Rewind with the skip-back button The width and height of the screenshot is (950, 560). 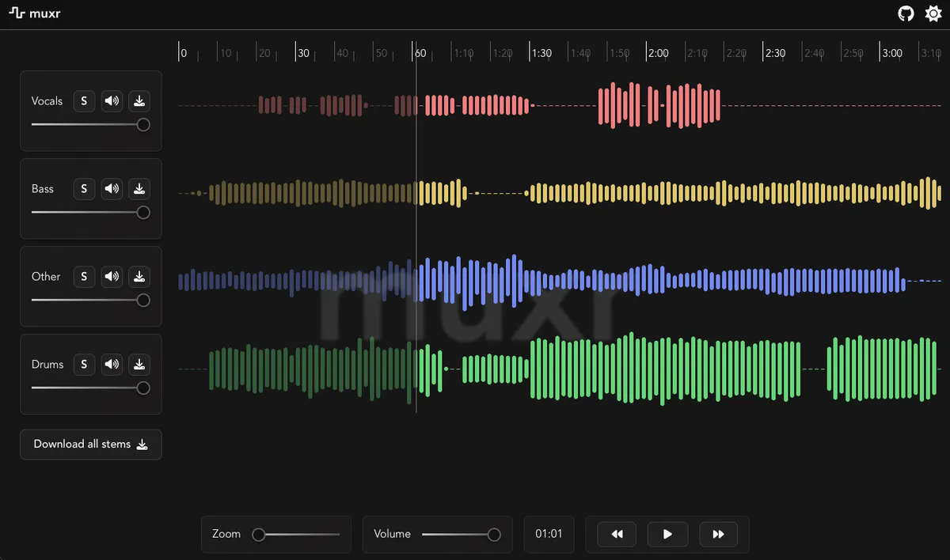617,535
